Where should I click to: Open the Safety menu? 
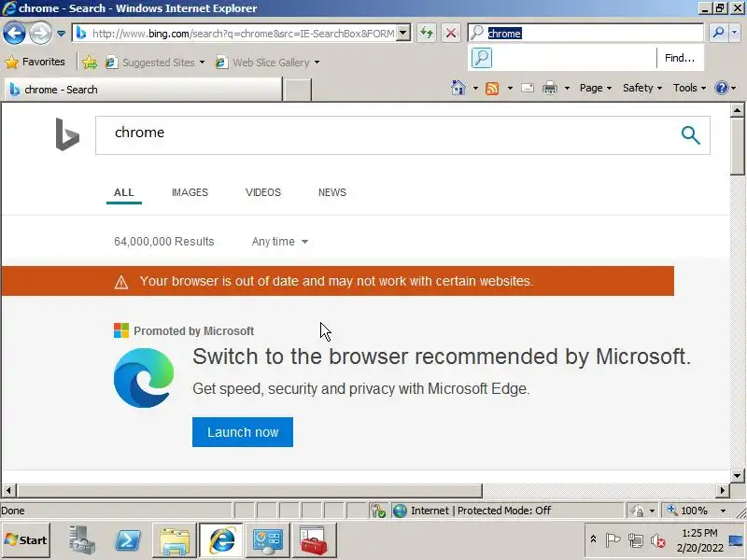(642, 88)
